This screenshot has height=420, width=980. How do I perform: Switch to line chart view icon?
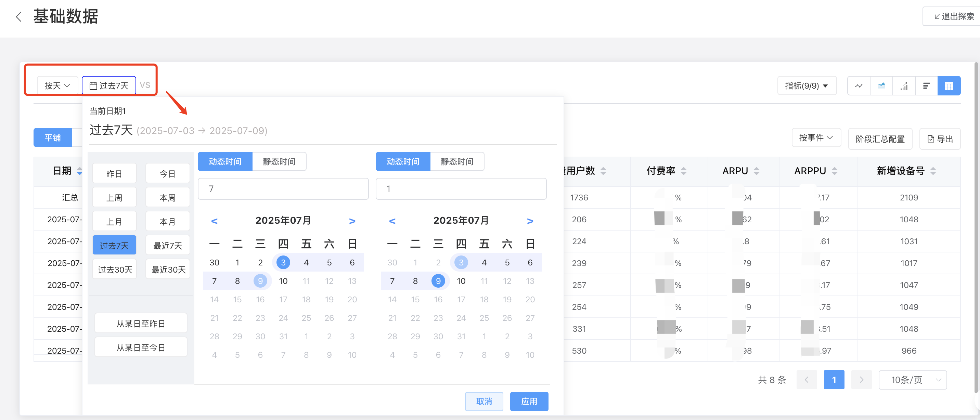(859, 86)
